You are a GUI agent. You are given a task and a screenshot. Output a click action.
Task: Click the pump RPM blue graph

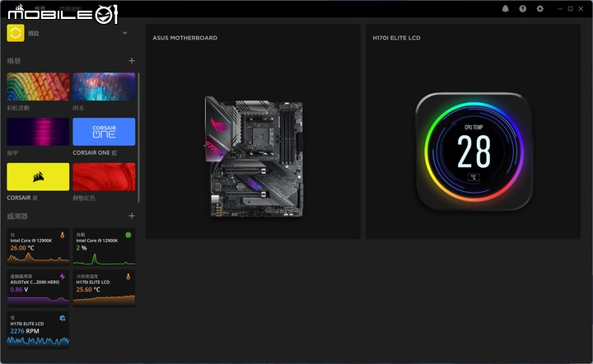click(38, 341)
